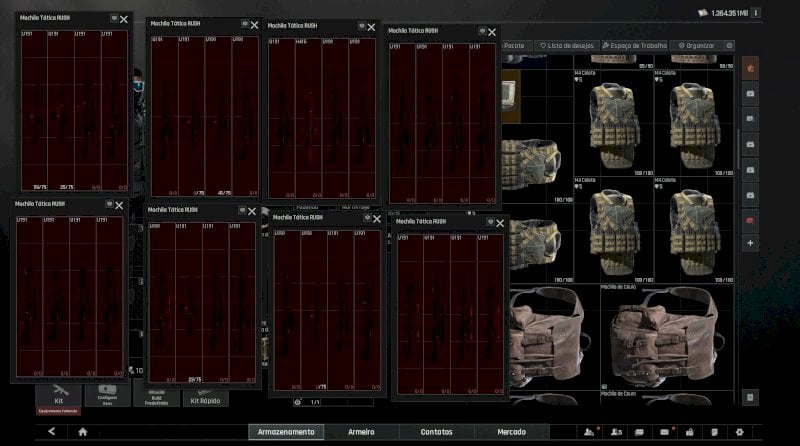Toggle tag icon on fourth bottom-row backpack window

pyautogui.click(x=490, y=222)
